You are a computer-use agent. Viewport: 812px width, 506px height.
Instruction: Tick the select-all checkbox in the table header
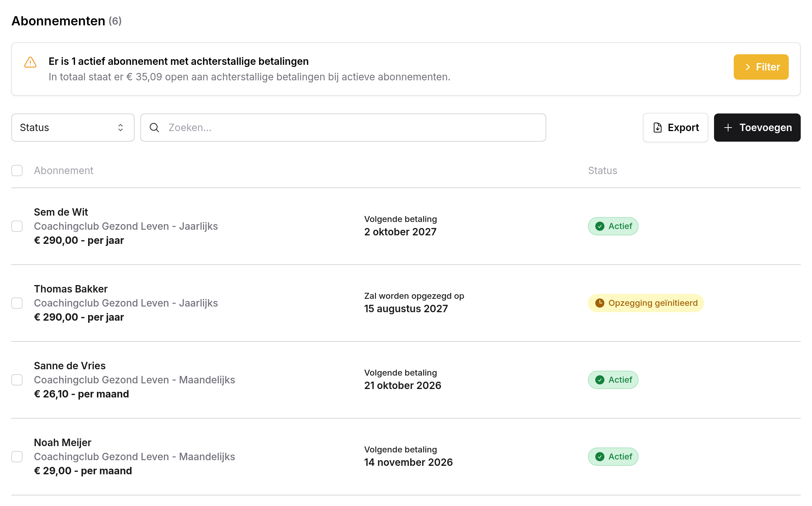coord(17,171)
